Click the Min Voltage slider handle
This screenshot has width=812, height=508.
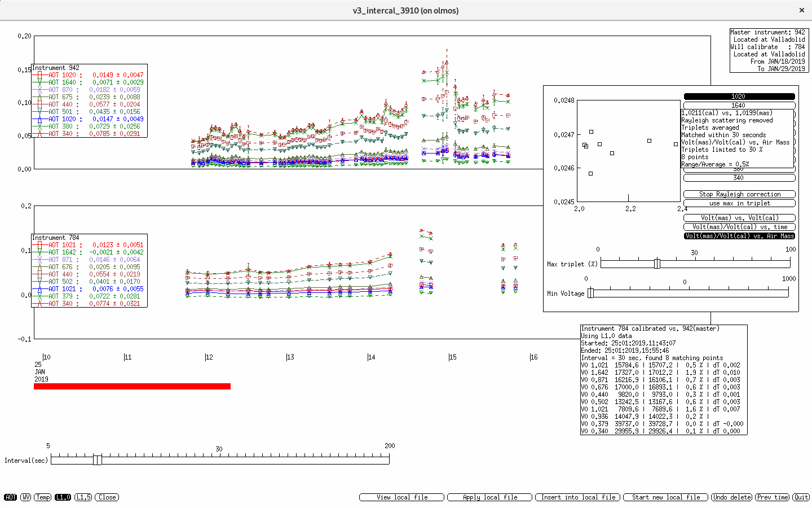590,293
